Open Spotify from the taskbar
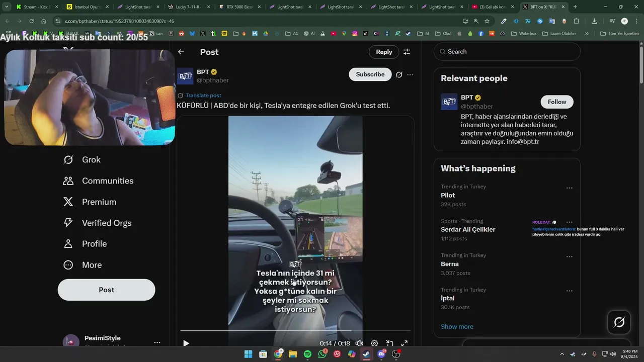644x362 pixels. point(307,354)
